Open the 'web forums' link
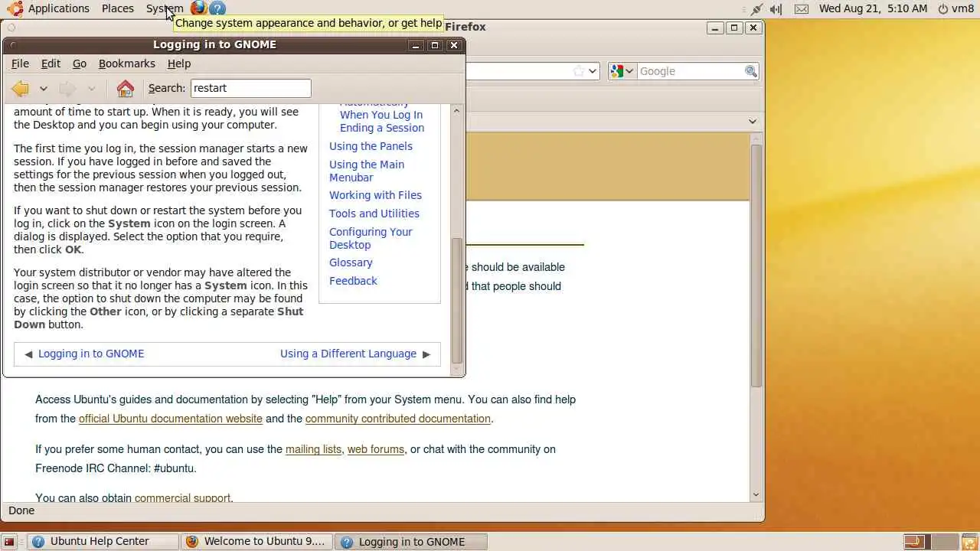The width and height of the screenshot is (980, 551). [376, 449]
